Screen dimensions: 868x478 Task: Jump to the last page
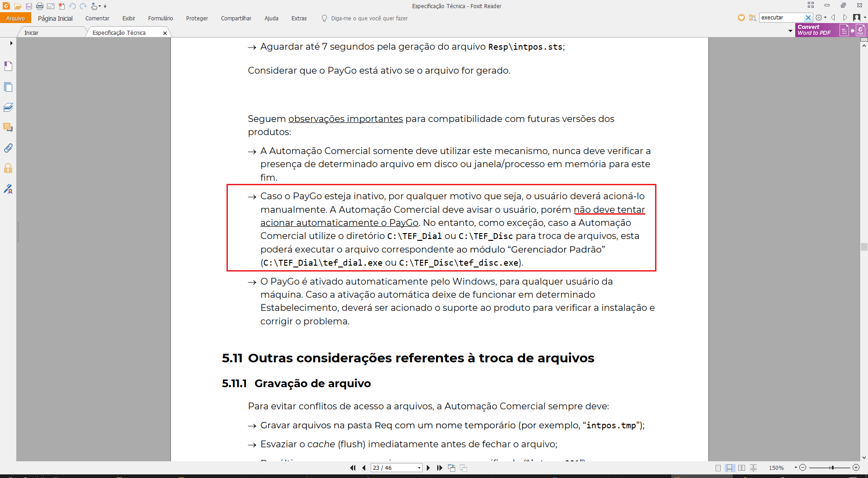click(439, 468)
